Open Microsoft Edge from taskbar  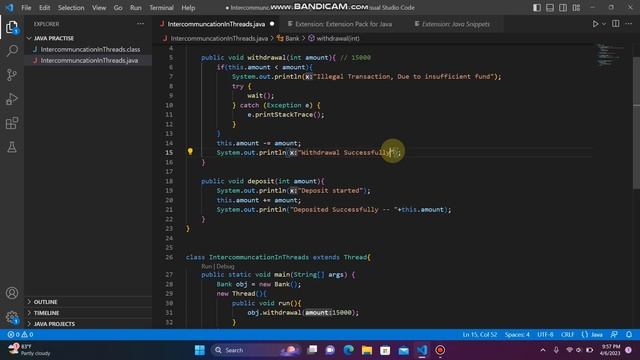(348, 350)
